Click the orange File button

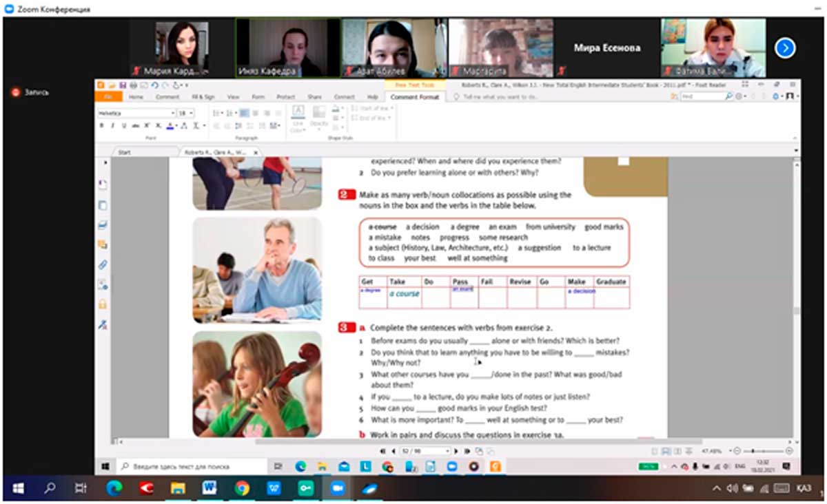point(108,97)
